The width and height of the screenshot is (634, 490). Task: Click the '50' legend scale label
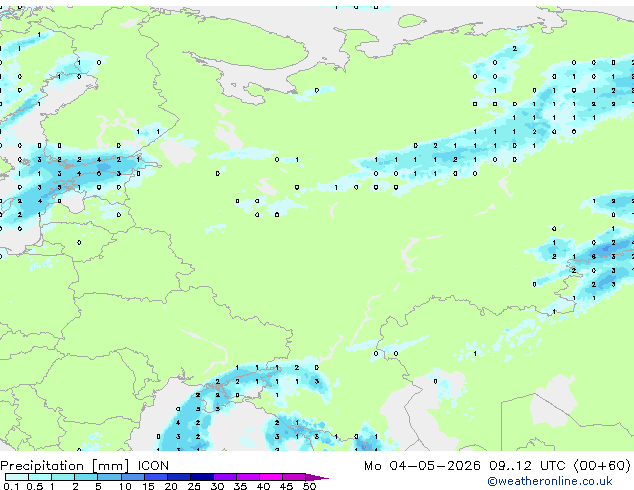(309, 486)
